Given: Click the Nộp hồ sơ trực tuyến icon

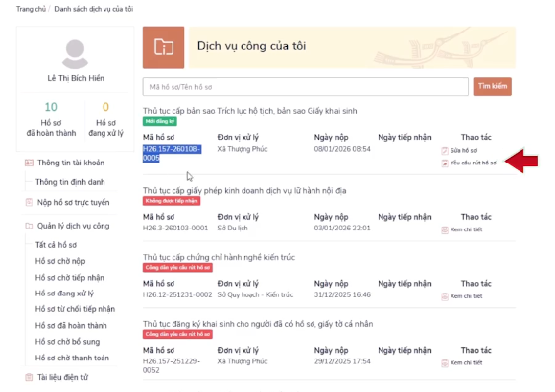Looking at the screenshot, I should [x=29, y=202].
